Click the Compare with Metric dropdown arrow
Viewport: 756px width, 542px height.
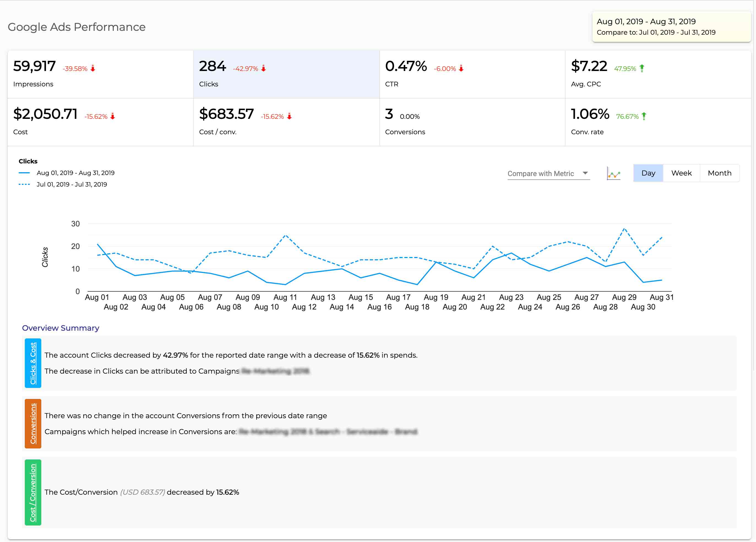[x=585, y=173]
